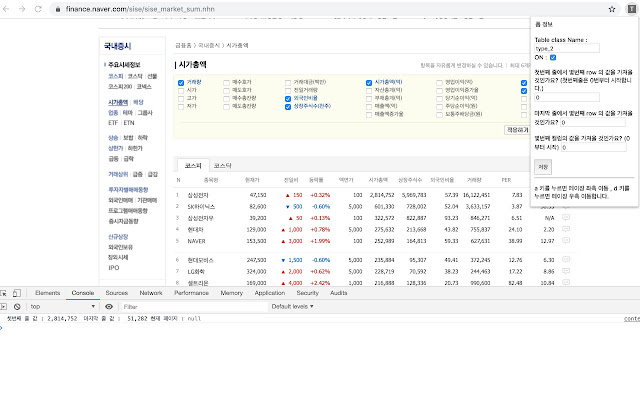Open SK하이닉스 stock link
Viewport: 640px width, 400px height.
(x=201, y=207)
